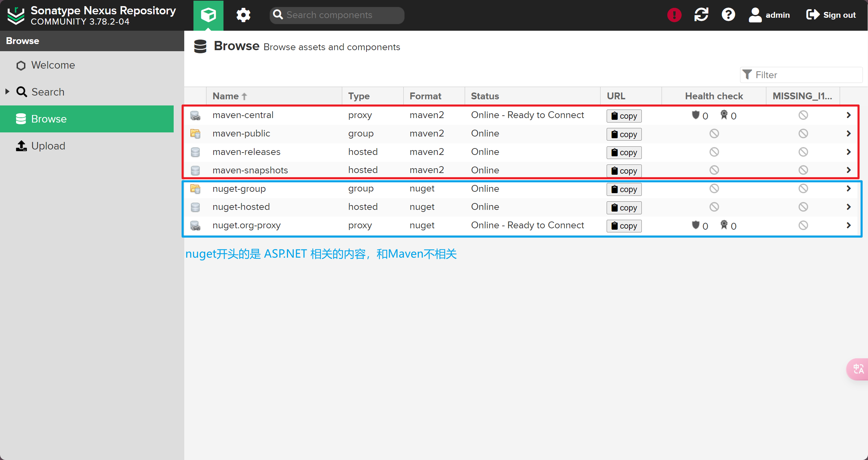868x460 pixels.
Task: Copy the URL of nuget-group
Action: 624,189
